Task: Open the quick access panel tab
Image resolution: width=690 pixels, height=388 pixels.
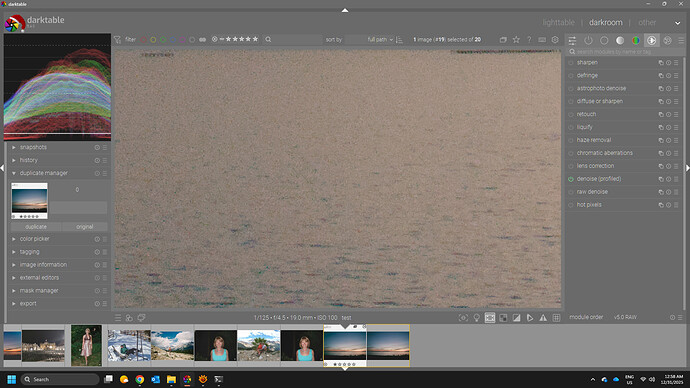Action: coord(572,40)
